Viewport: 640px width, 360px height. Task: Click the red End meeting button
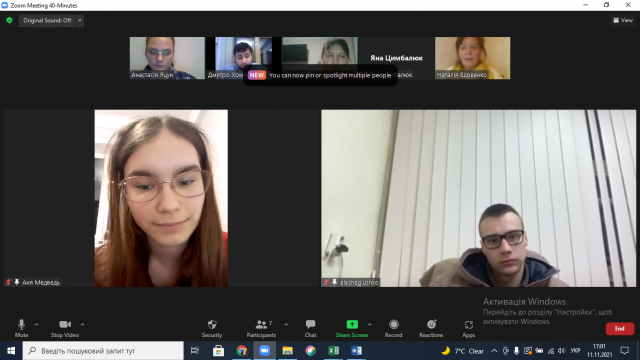pyautogui.click(x=620, y=329)
